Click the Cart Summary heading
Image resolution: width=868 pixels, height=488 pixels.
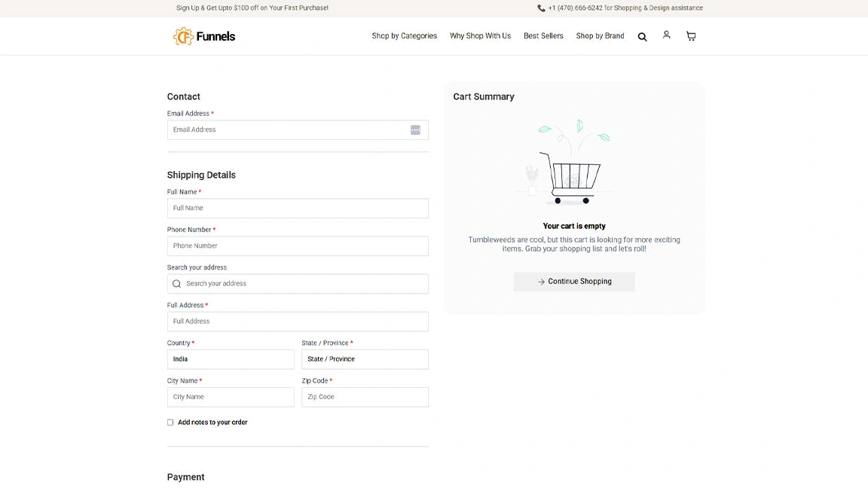[x=483, y=97]
